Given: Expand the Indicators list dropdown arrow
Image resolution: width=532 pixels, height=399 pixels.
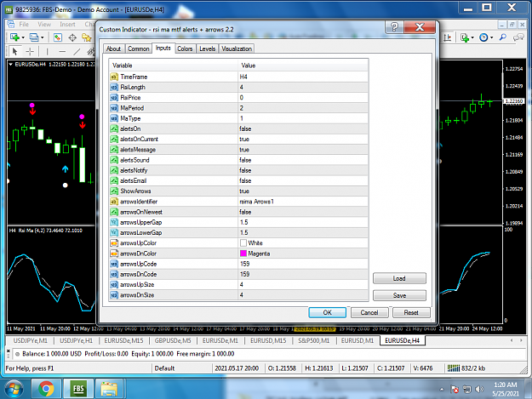Looking at the screenshot, I should [472, 37].
